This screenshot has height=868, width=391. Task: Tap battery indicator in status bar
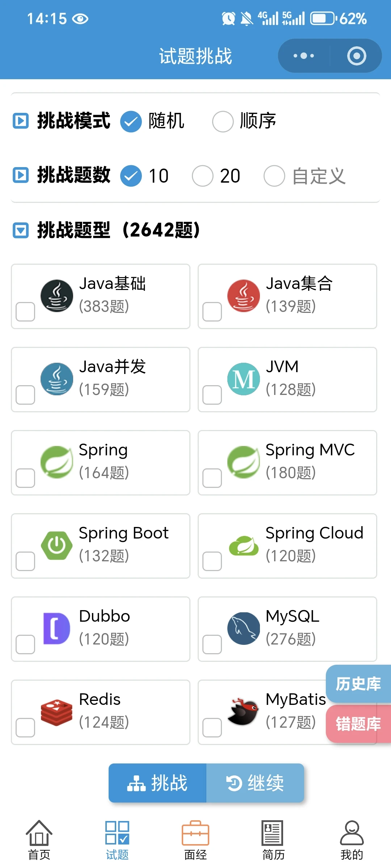(323, 18)
